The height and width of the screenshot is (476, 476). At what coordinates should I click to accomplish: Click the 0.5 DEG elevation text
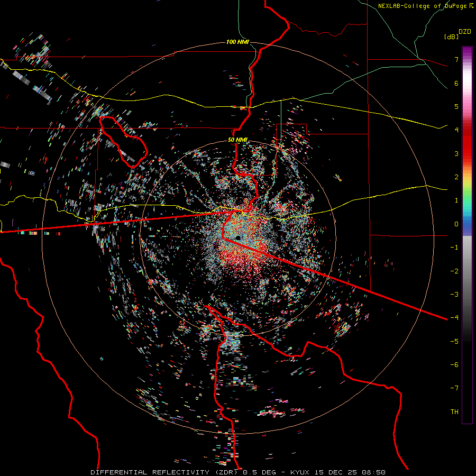pos(260,472)
